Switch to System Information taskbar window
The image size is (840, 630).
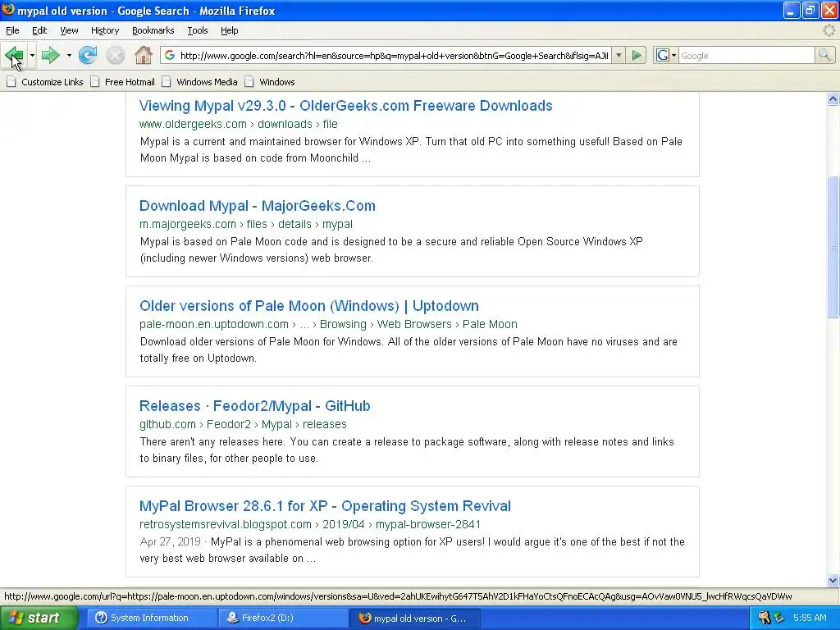coord(153,618)
